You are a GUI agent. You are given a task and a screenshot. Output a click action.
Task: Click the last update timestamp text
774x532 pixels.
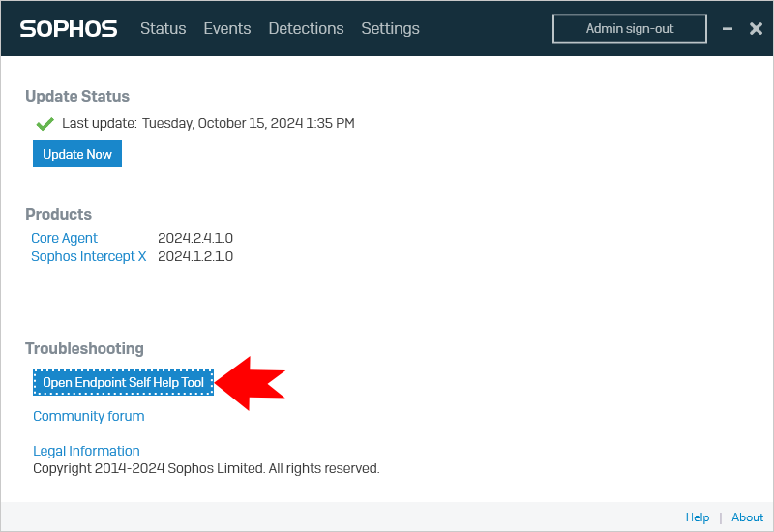pos(276,124)
